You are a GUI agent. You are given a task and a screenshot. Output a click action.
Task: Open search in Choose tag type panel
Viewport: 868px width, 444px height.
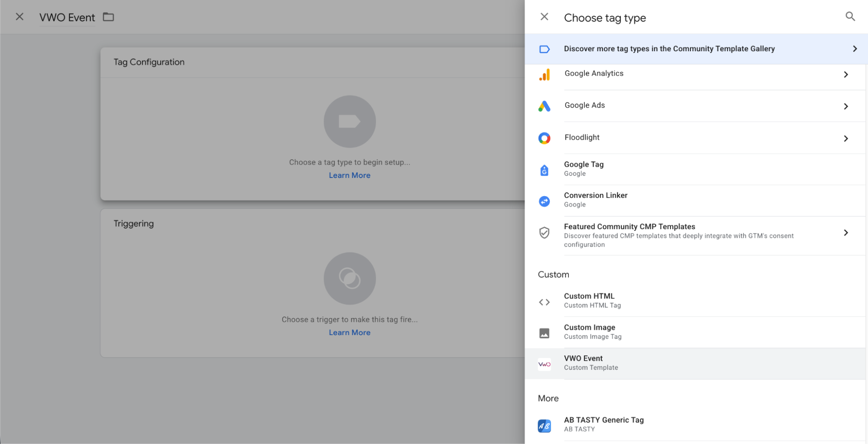click(850, 16)
